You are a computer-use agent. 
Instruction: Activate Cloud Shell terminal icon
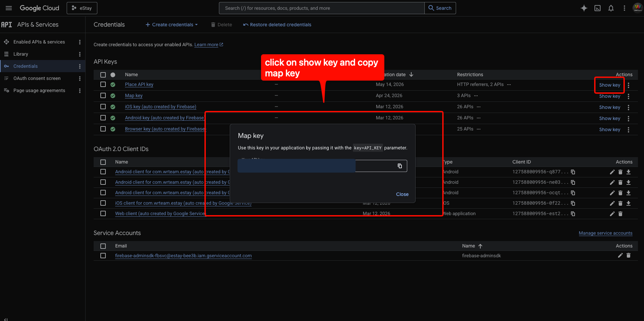pyautogui.click(x=598, y=8)
